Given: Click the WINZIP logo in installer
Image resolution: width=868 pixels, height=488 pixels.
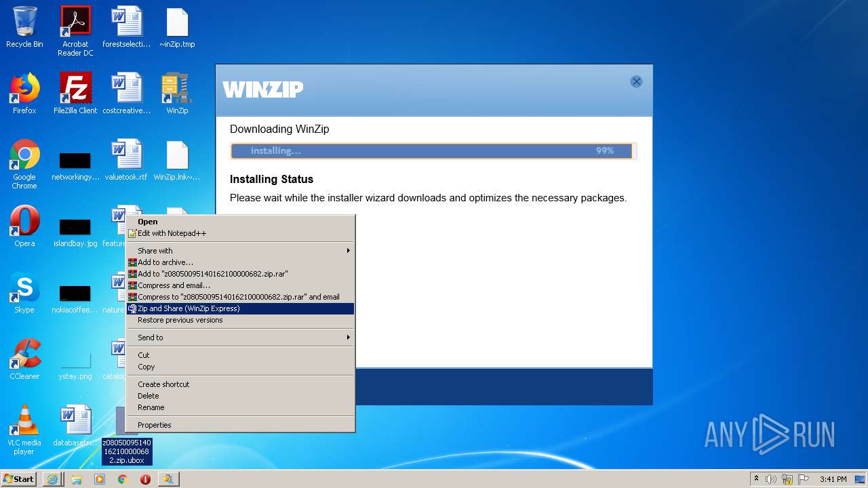Looking at the screenshot, I should [x=263, y=89].
